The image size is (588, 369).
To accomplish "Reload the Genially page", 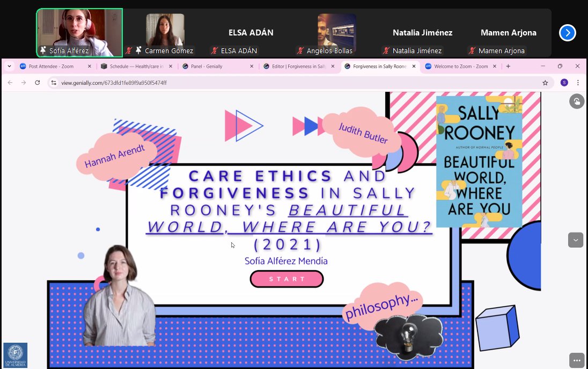I will [37, 83].
